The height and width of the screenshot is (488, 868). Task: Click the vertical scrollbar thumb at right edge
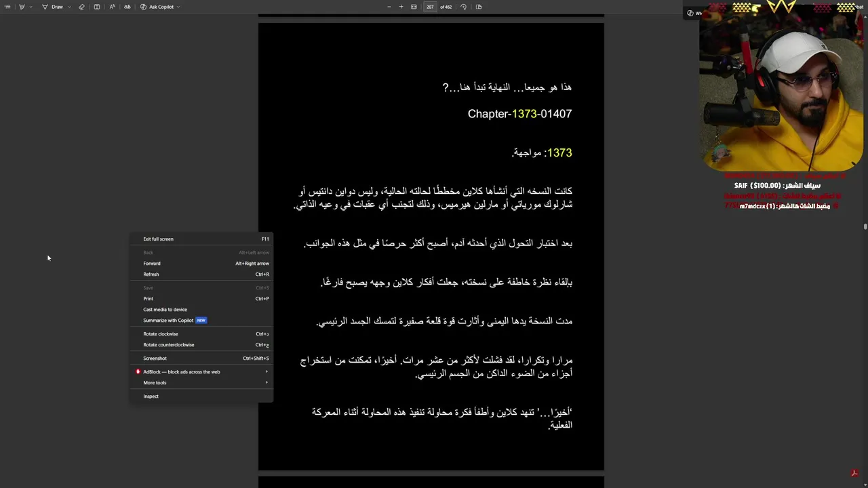coord(865,227)
